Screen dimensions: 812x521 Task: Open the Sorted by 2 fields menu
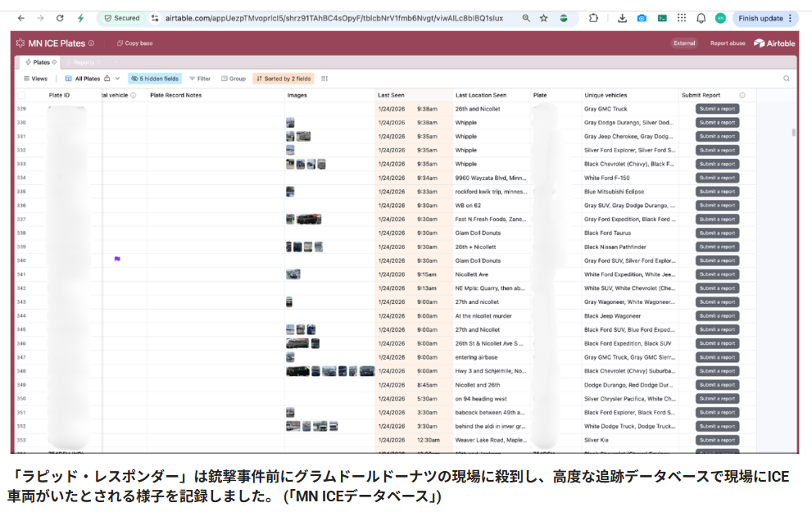[283, 79]
